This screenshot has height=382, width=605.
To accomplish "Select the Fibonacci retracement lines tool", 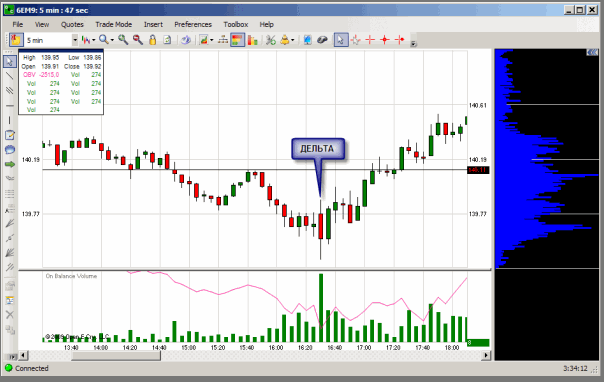I will tap(10, 193).
